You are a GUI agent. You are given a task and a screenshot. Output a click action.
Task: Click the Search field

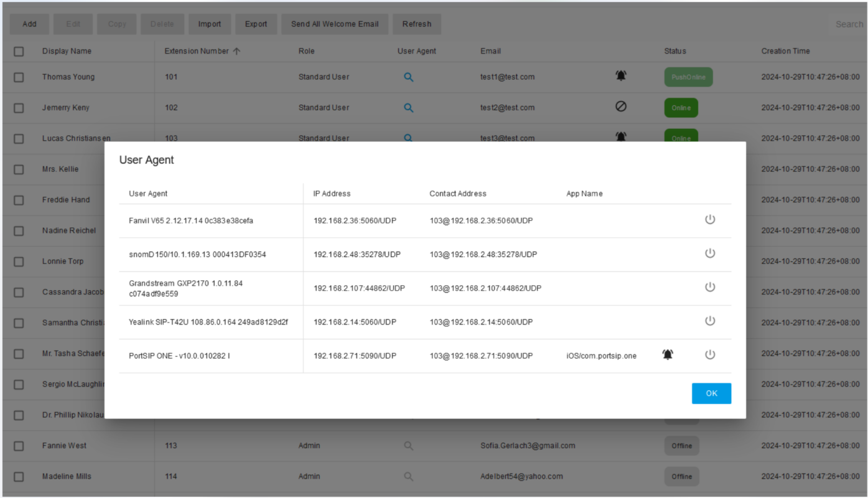click(x=848, y=24)
